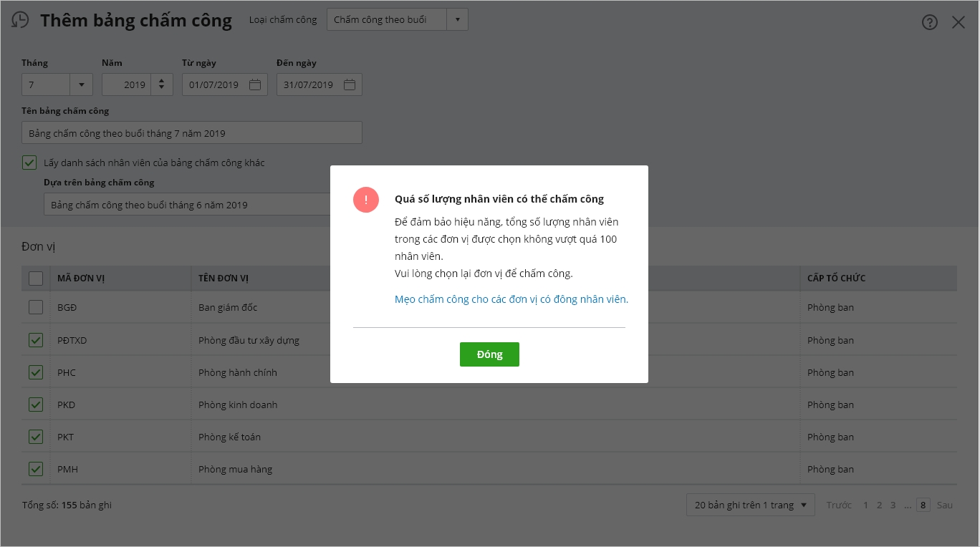Click the Sau next page link
This screenshot has height=547, width=980.
pos(945,505)
